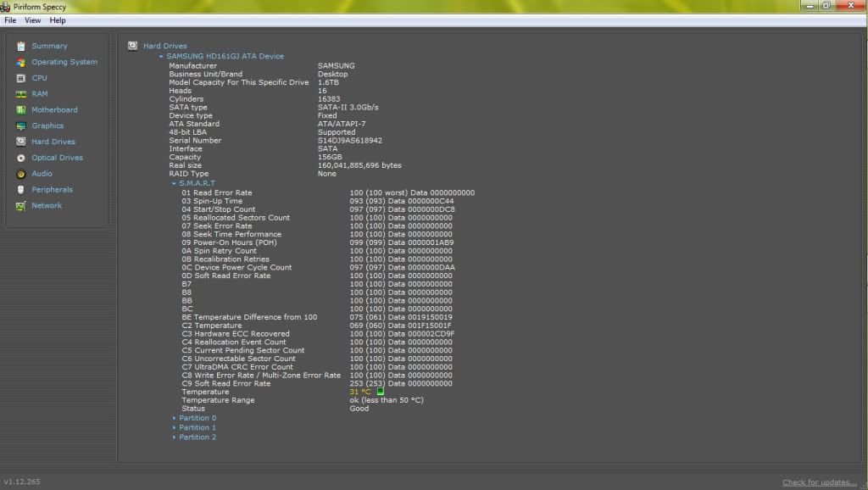Select the C3 Hardware ECC Recovered row
This screenshot has height=490, width=868.
pyautogui.click(x=318, y=334)
